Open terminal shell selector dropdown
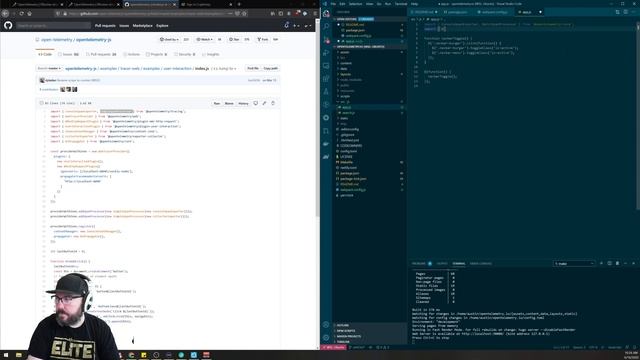Viewport: 640px width, 360px height. click(574, 264)
